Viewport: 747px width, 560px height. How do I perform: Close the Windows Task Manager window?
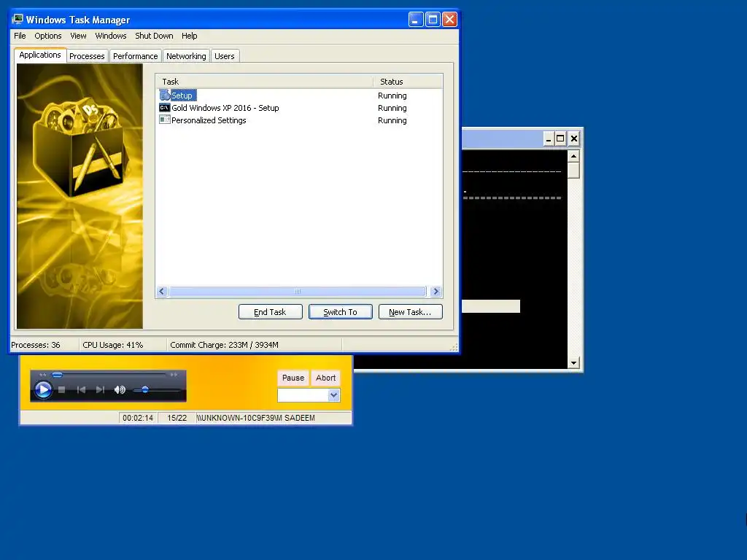coord(449,20)
